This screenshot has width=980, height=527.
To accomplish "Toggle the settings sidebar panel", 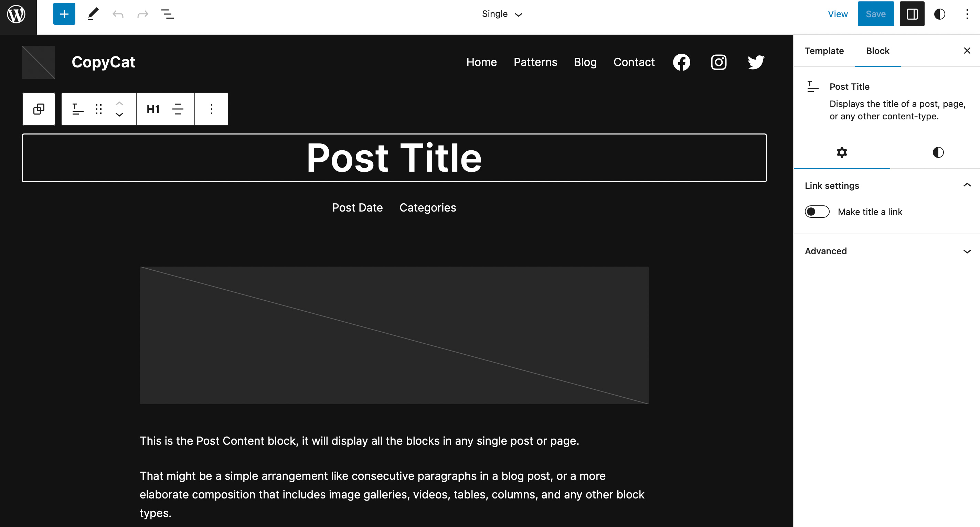I will [x=912, y=14].
